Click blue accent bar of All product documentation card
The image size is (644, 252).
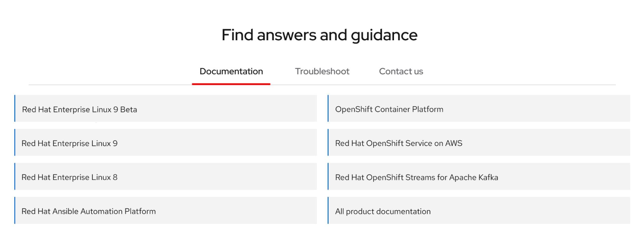coord(328,210)
